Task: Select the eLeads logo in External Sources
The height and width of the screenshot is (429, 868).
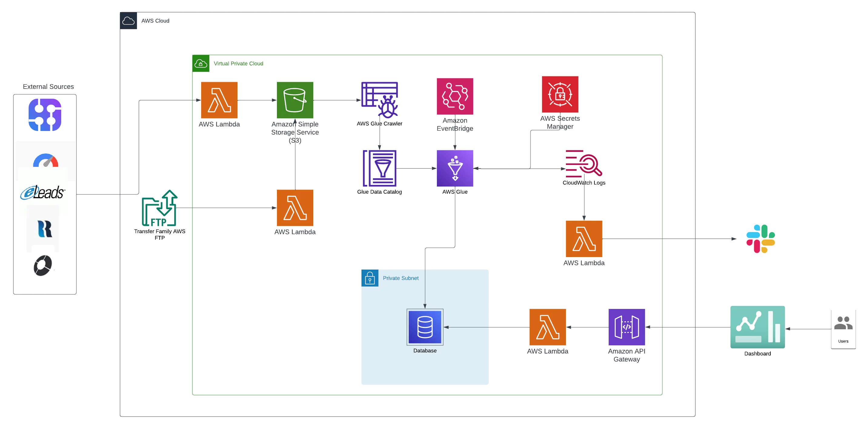Action: click(43, 193)
